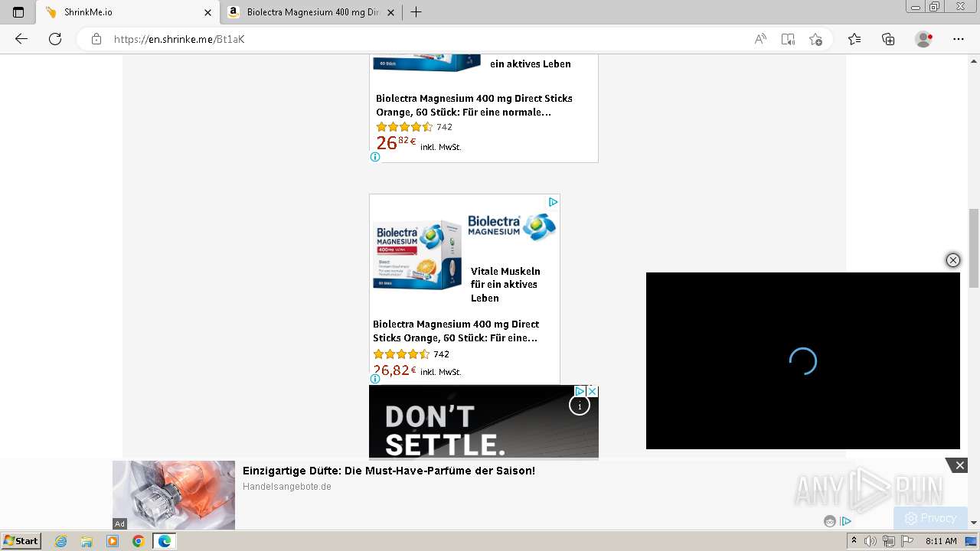Switch to Biolectra Magnesium tab

click(x=312, y=12)
